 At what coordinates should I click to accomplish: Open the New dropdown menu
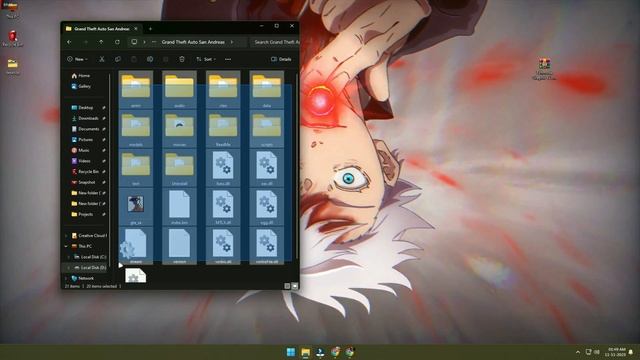pyautogui.click(x=78, y=59)
